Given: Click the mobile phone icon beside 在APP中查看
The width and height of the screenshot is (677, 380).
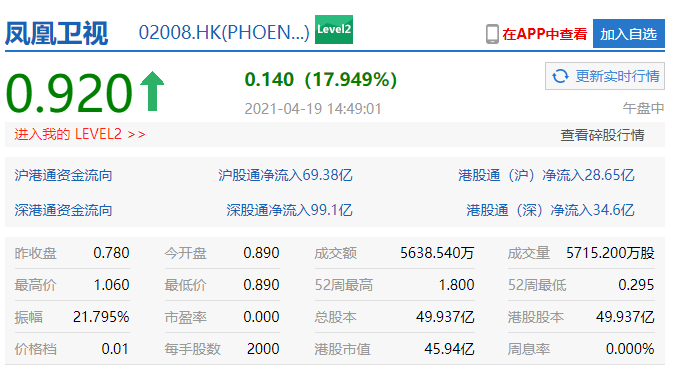Looking at the screenshot, I should click(492, 34).
